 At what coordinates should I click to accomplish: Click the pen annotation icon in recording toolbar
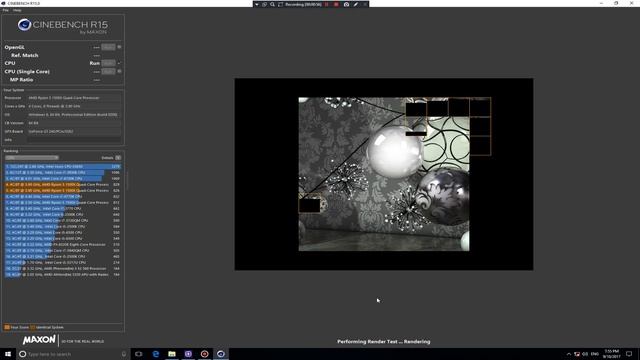point(356,4)
